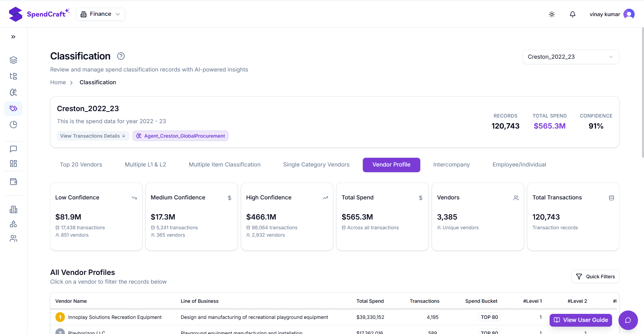Toggle light/dark theme sun icon
This screenshot has width=644, height=334.
(x=552, y=14)
